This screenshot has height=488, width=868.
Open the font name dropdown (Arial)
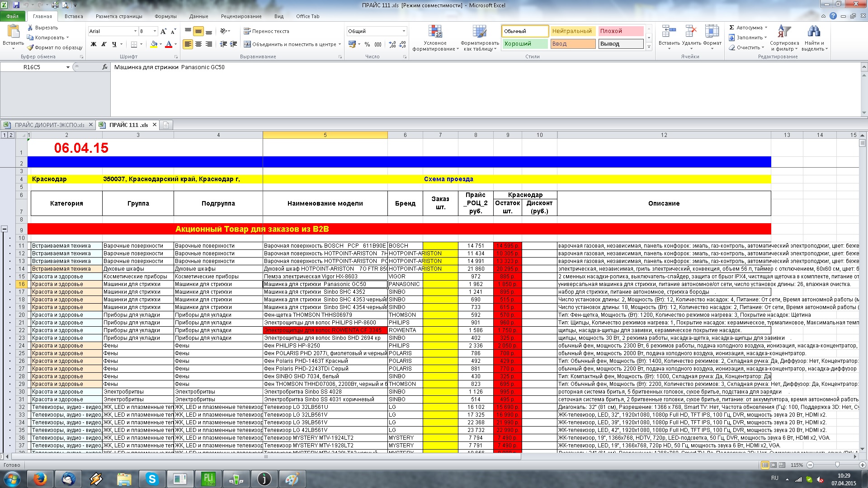click(135, 31)
